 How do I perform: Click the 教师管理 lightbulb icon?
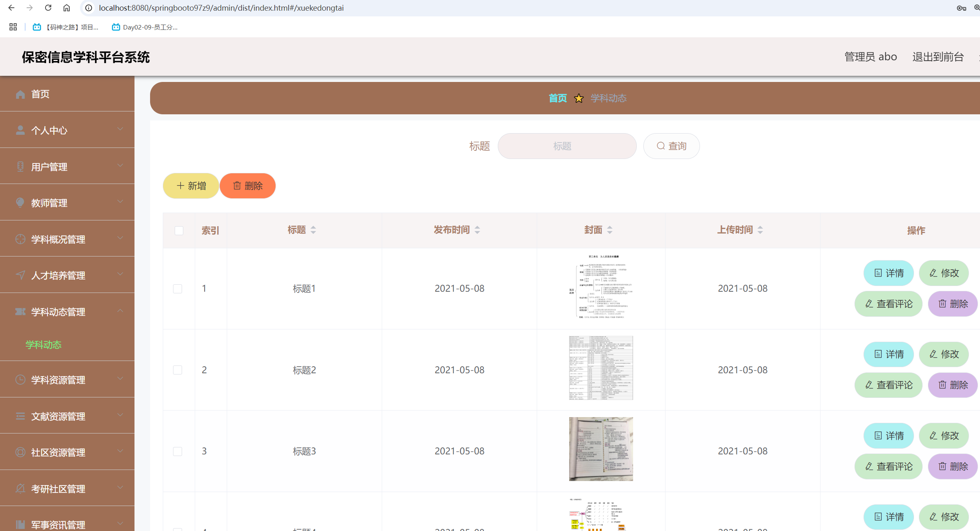[20, 202]
